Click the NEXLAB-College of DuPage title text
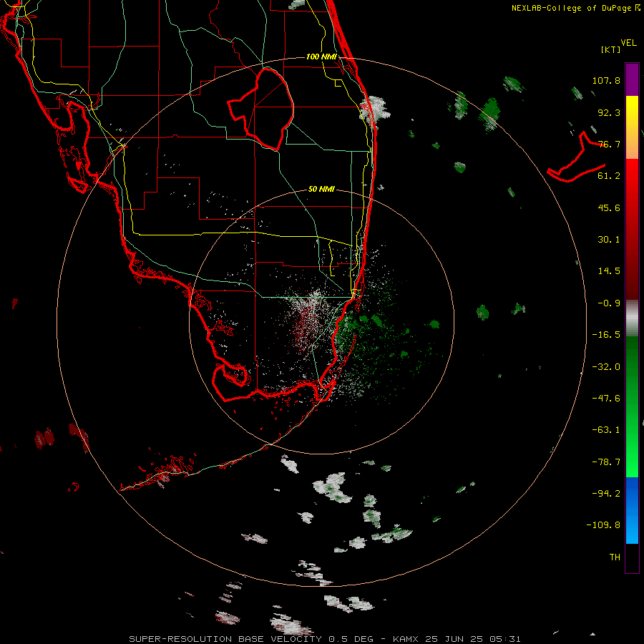The image size is (644, 644). [x=576, y=8]
